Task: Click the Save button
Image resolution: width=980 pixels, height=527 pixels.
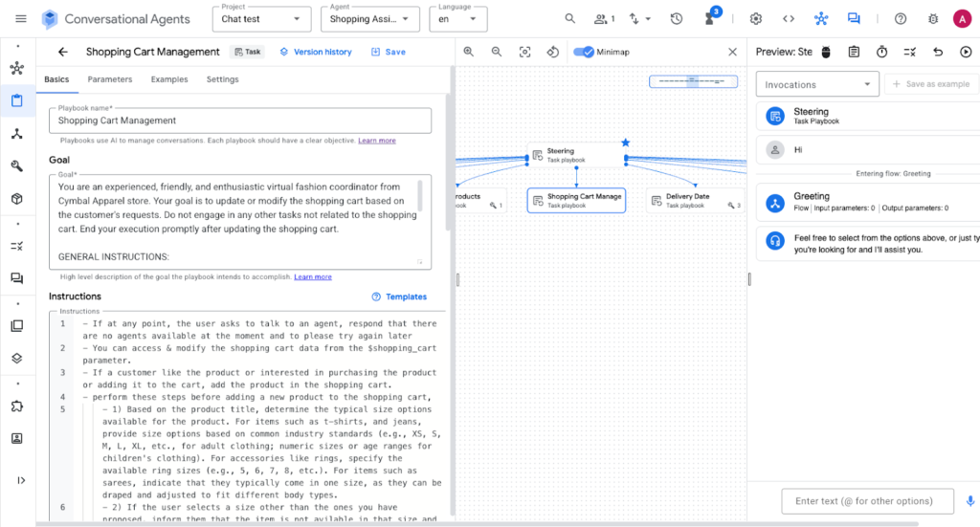Action: (x=389, y=53)
